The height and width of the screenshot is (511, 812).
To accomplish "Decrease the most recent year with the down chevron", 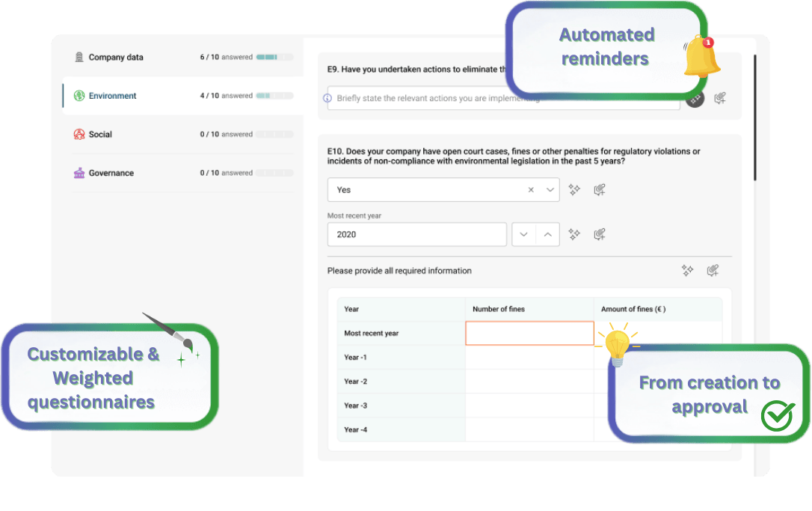I will 523,234.
